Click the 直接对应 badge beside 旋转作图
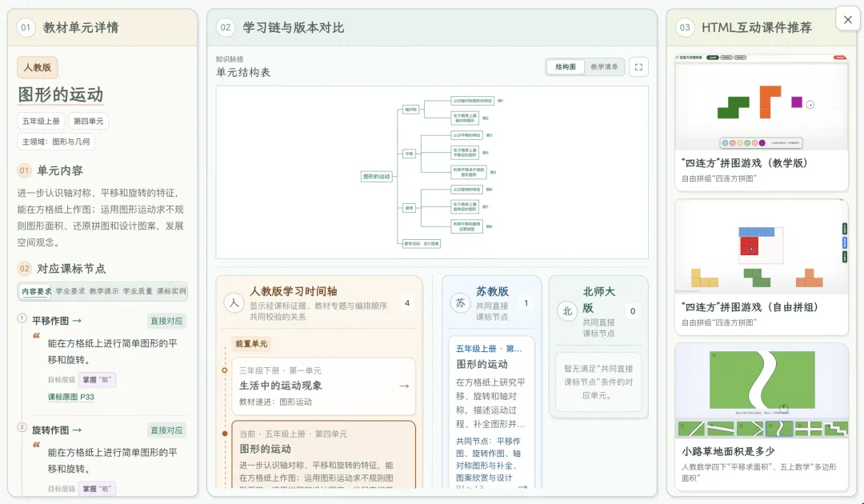The height and width of the screenshot is (504, 864). [x=166, y=430]
